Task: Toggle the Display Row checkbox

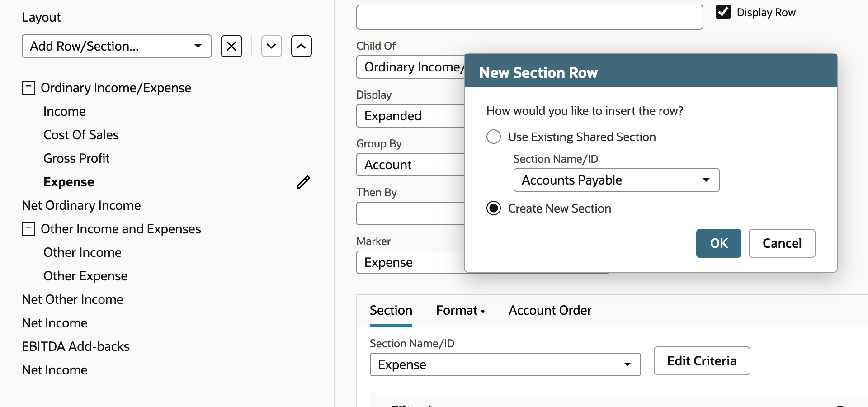Action: pyautogui.click(x=723, y=12)
